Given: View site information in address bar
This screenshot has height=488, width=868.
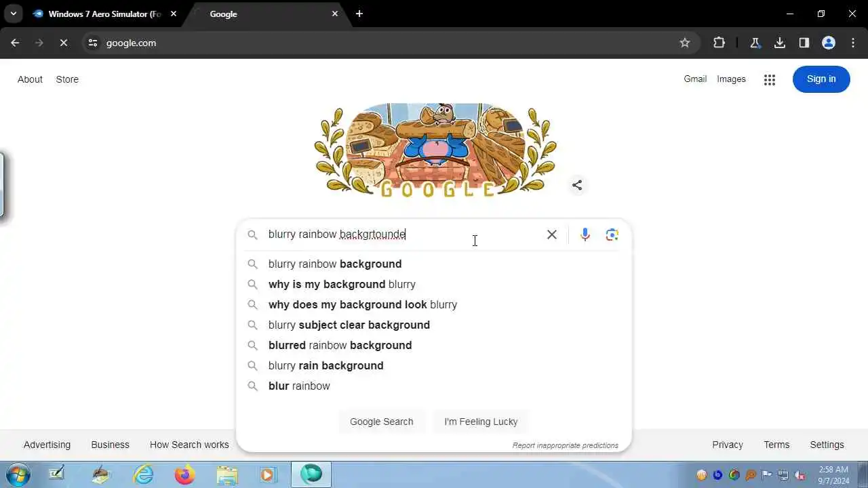Looking at the screenshot, I should click(93, 43).
